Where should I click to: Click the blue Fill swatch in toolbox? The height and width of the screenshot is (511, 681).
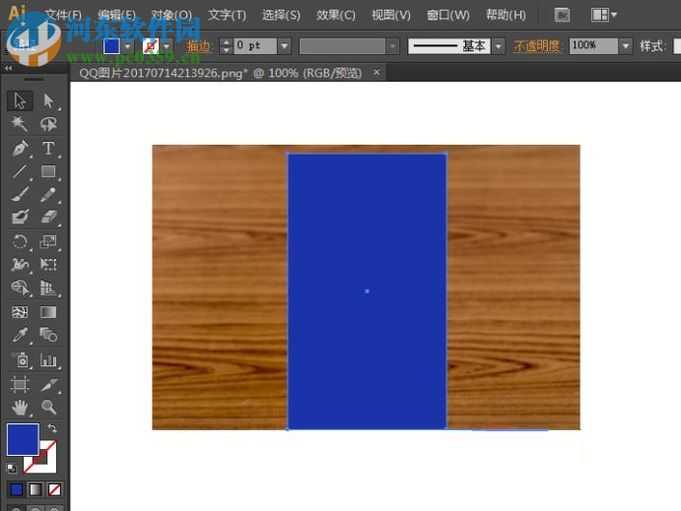[23, 439]
